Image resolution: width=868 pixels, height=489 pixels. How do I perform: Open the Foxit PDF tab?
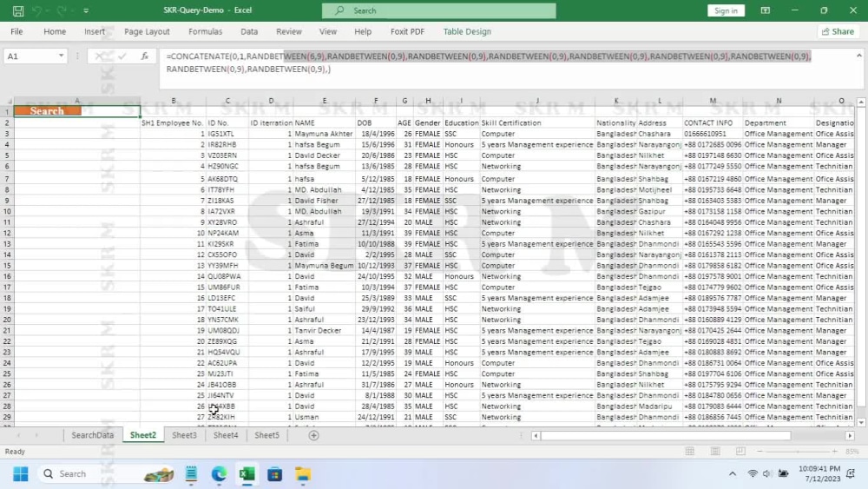[x=407, y=31]
